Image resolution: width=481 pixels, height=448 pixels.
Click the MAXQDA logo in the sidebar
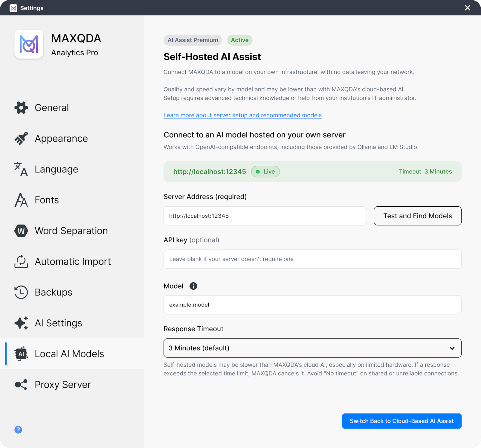pos(29,45)
